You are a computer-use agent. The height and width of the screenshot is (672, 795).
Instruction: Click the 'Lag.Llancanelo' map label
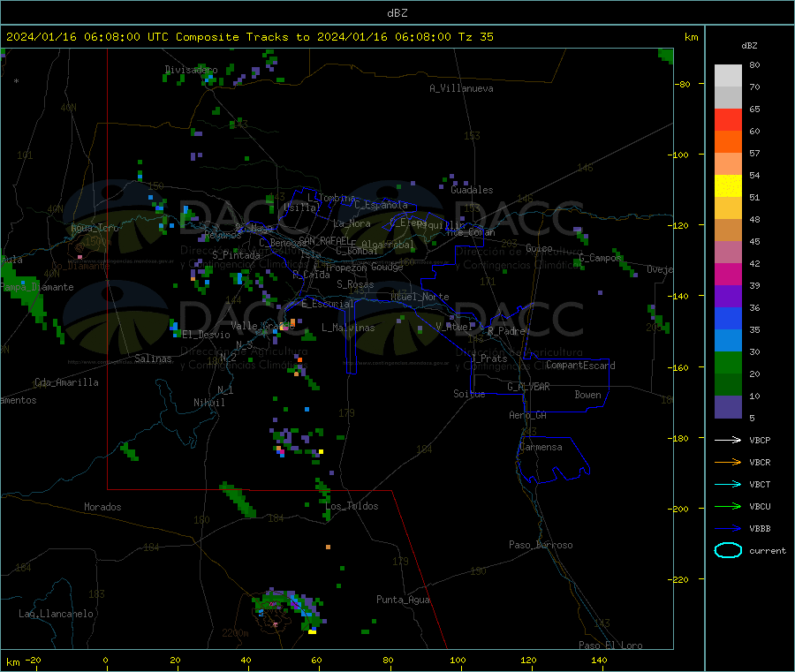(x=56, y=615)
